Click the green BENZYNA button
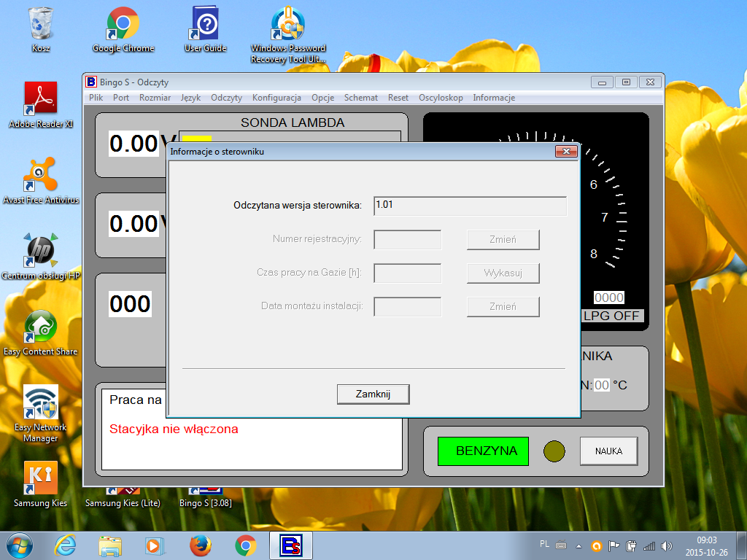Screen dimensions: 747x560 [x=483, y=451]
